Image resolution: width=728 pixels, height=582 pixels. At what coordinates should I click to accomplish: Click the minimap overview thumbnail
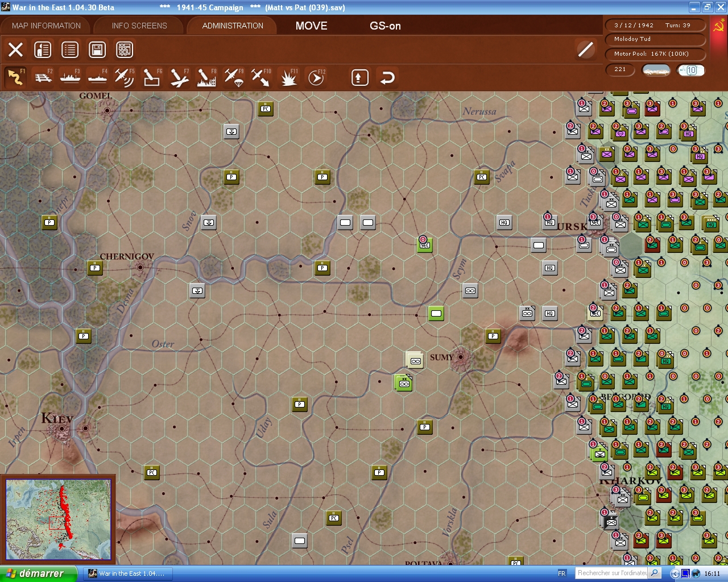58,519
